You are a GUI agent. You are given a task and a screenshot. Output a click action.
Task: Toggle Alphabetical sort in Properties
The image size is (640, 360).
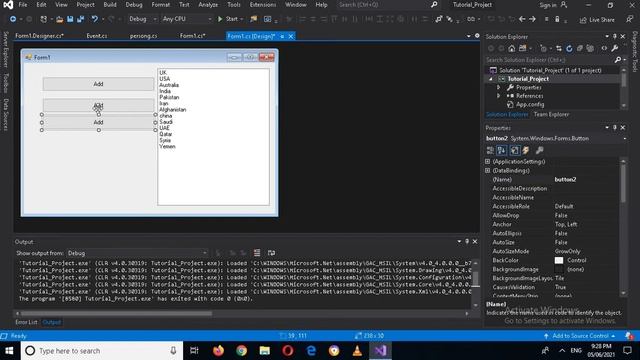click(502, 151)
